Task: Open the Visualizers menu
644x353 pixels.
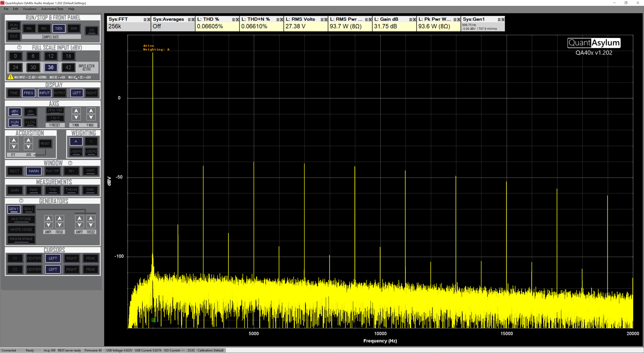Action: point(30,9)
